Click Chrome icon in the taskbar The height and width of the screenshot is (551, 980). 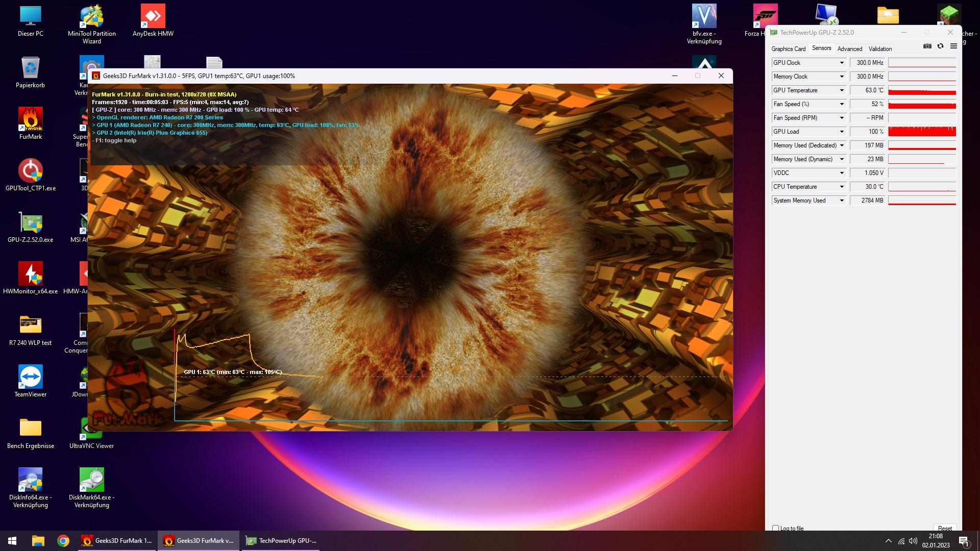(63, 541)
